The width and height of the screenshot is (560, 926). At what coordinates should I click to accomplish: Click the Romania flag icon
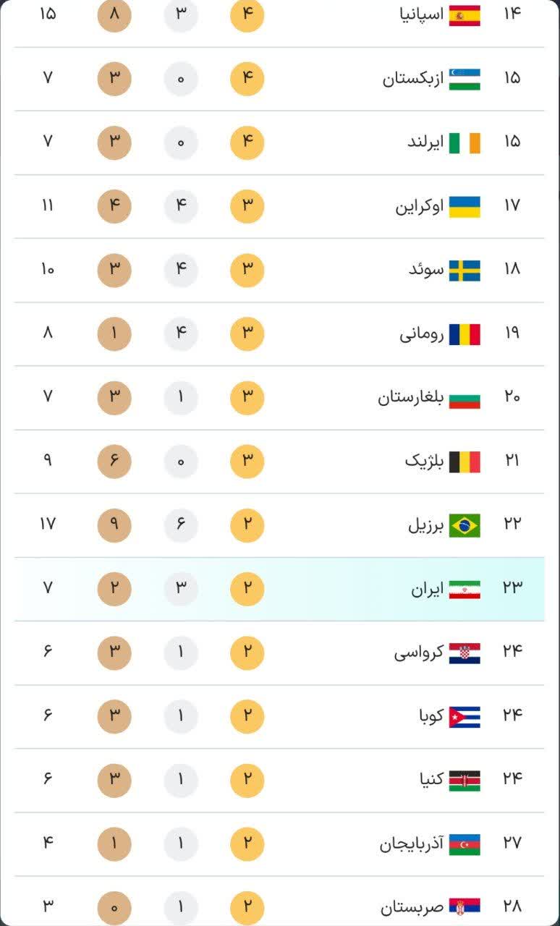pyautogui.click(x=464, y=334)
